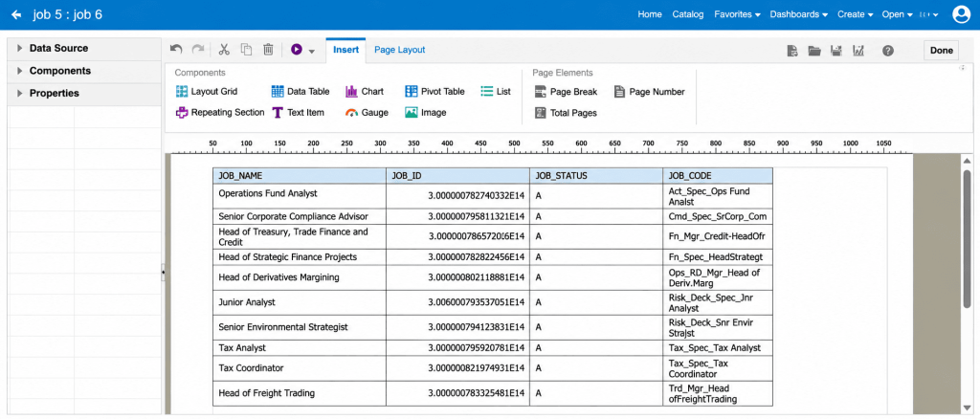Click the Done button

click(942, 51)
